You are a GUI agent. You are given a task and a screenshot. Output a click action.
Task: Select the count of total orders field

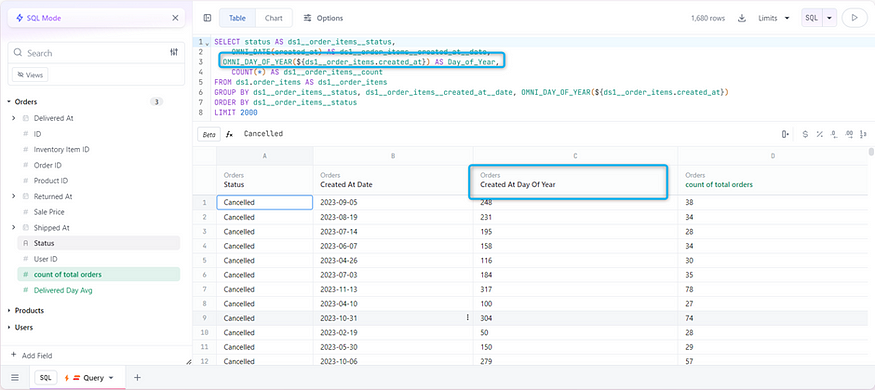tap(98, 275)
